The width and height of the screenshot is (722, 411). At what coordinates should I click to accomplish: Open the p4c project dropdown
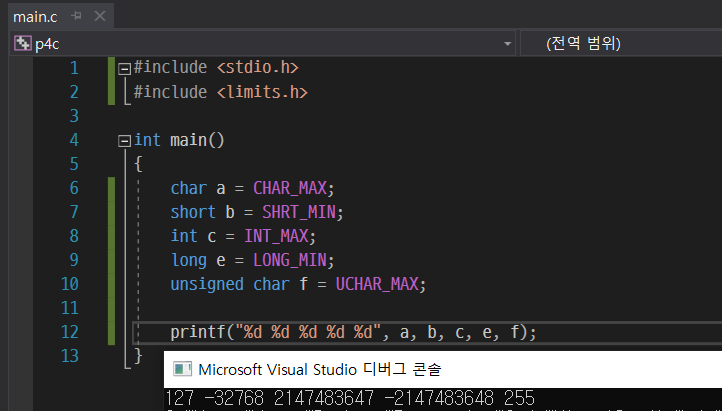507,44
